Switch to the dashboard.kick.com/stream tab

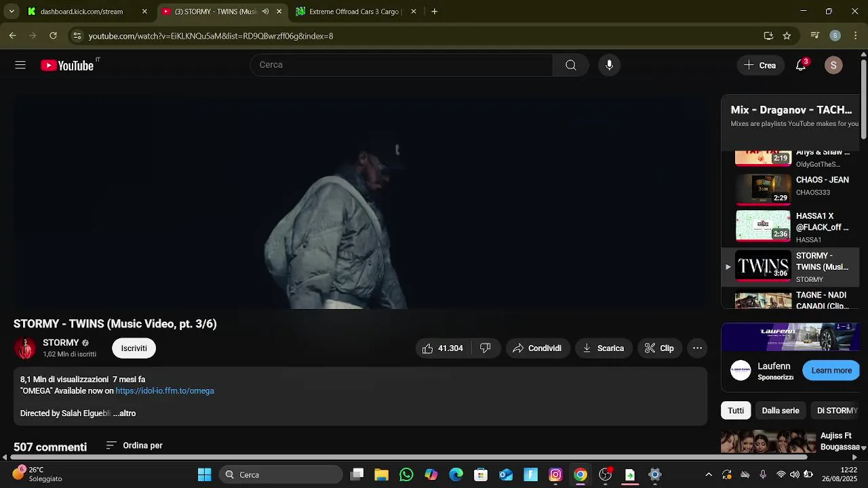(81, 12)
